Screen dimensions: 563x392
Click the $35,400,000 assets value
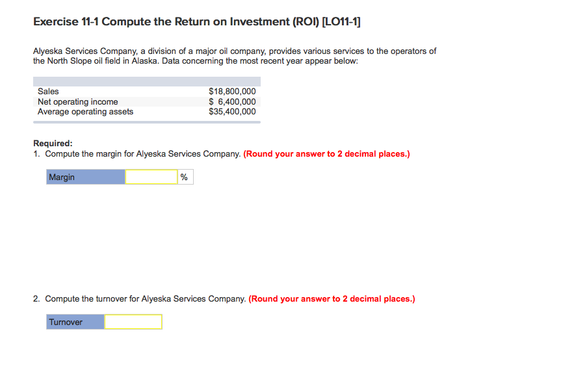[232, 111]
